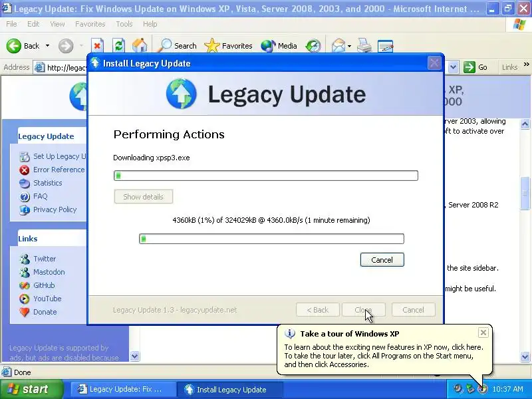The width and height of the screenshot is (532, 399).
Task: Open the YouTube link in Links section
Action: pos(47,299)
